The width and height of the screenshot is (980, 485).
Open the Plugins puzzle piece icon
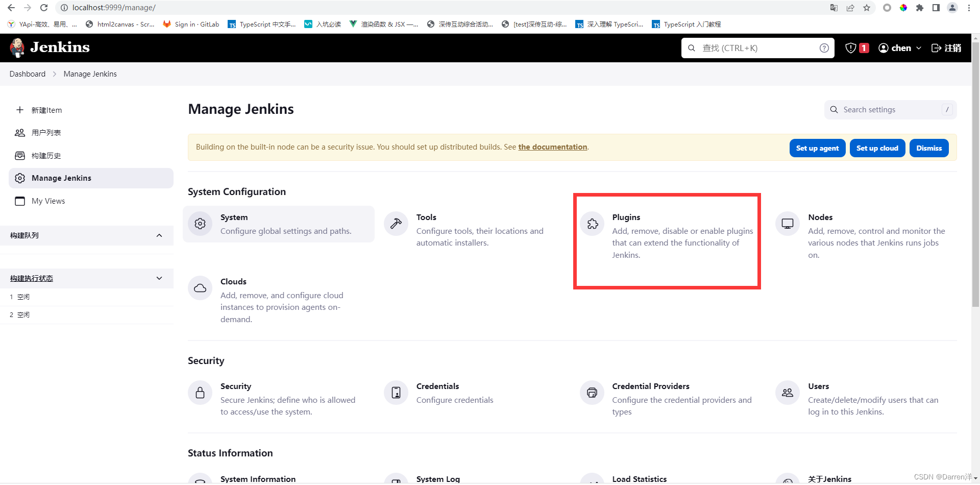point(592,224)
